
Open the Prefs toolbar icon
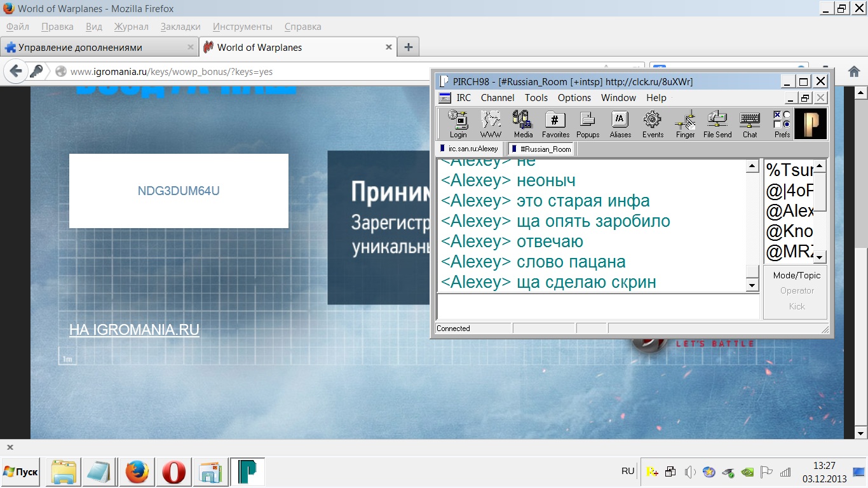tap(782, 124)
